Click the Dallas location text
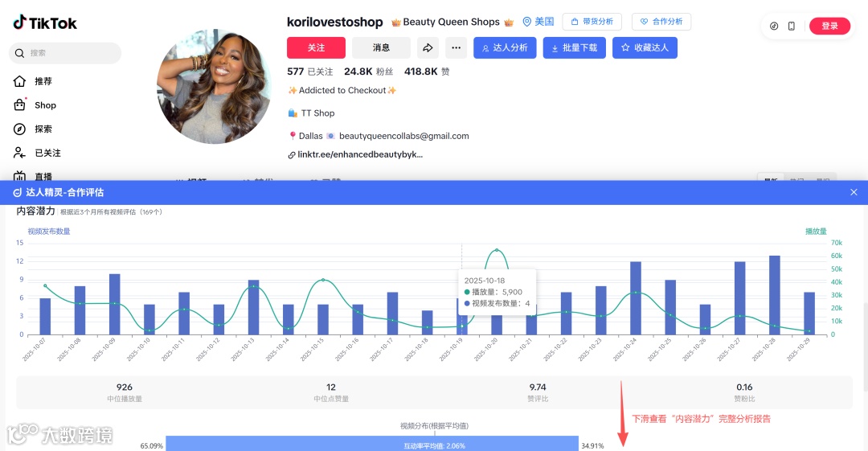This screenshot has height=451, width=868. click(310, 136)
